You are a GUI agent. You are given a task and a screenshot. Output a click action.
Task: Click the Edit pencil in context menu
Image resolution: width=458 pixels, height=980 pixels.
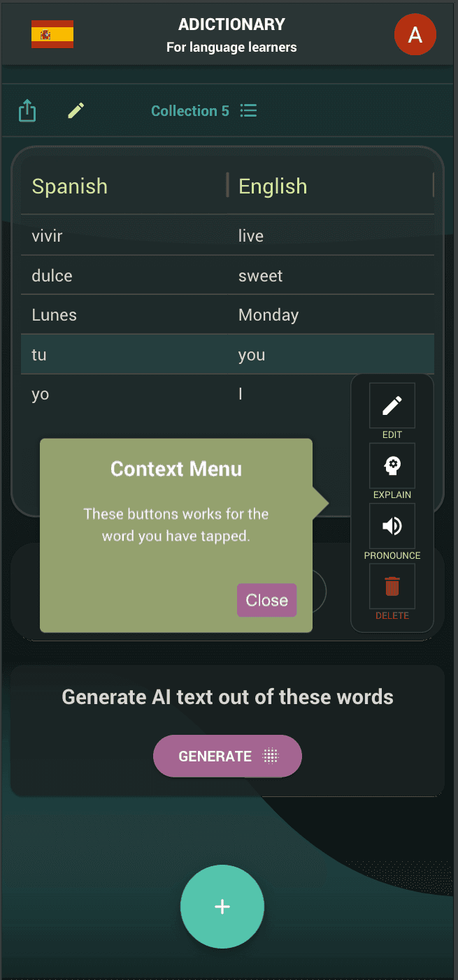392,405
